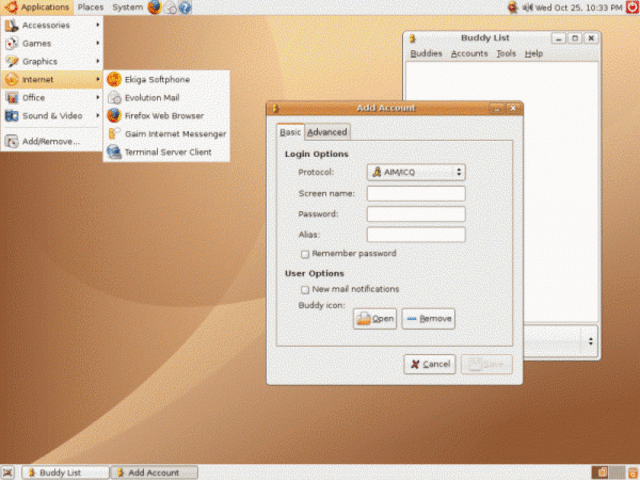Click the Remove buddy icon button

click(x=429, y=319)
